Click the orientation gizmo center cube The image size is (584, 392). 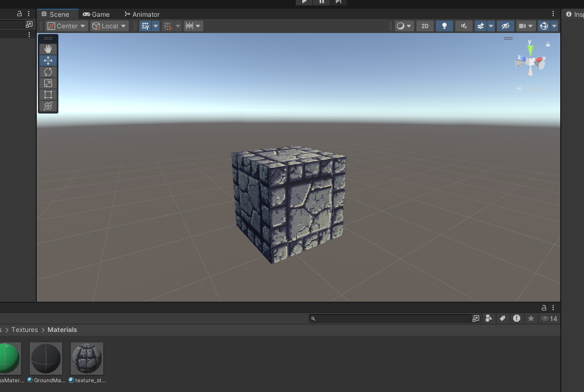530,62
